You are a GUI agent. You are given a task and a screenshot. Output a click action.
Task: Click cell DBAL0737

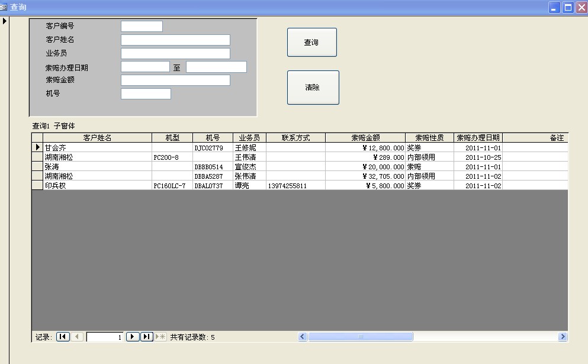(x=213, y=186)
